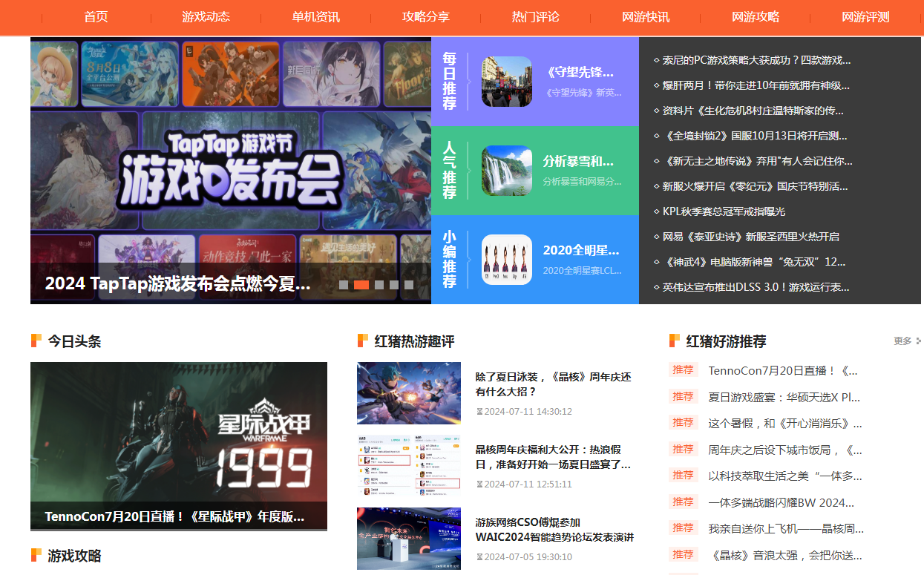Open headline 《神武4》电脑版新神兽
The height and width of the screenshot is (575, 924).
click(x=753, y=262)
